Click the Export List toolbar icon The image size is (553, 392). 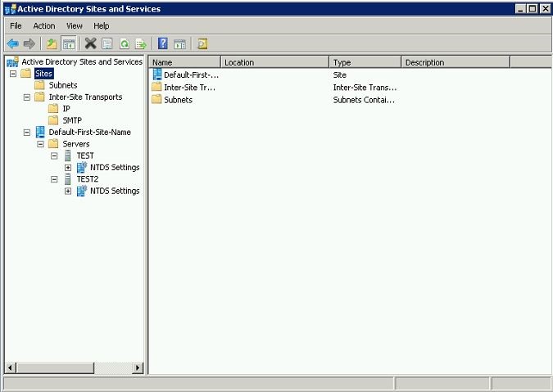pyautogui.click(x=141, y=43)
